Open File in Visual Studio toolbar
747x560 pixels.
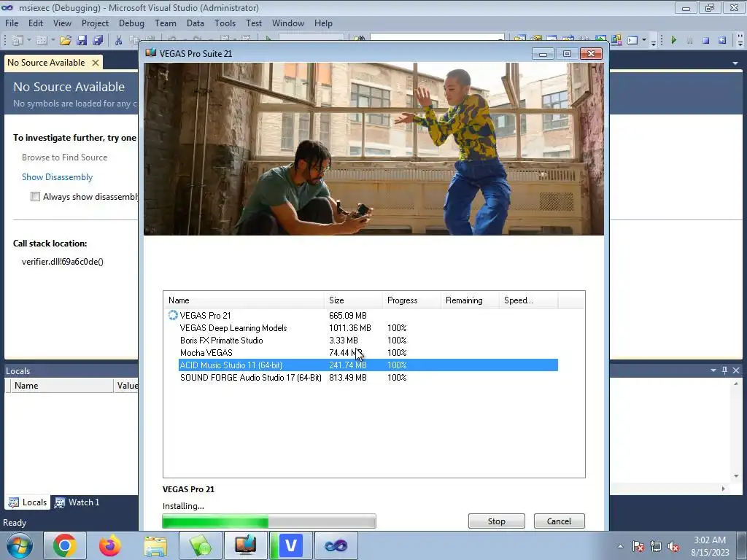pyautogui.click(x=65, y=41)
